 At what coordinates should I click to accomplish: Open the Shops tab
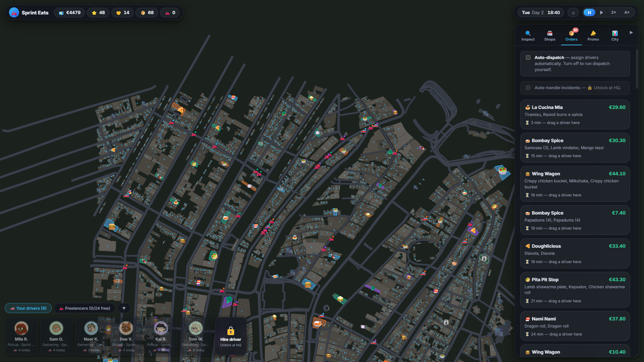click(550, 36)
